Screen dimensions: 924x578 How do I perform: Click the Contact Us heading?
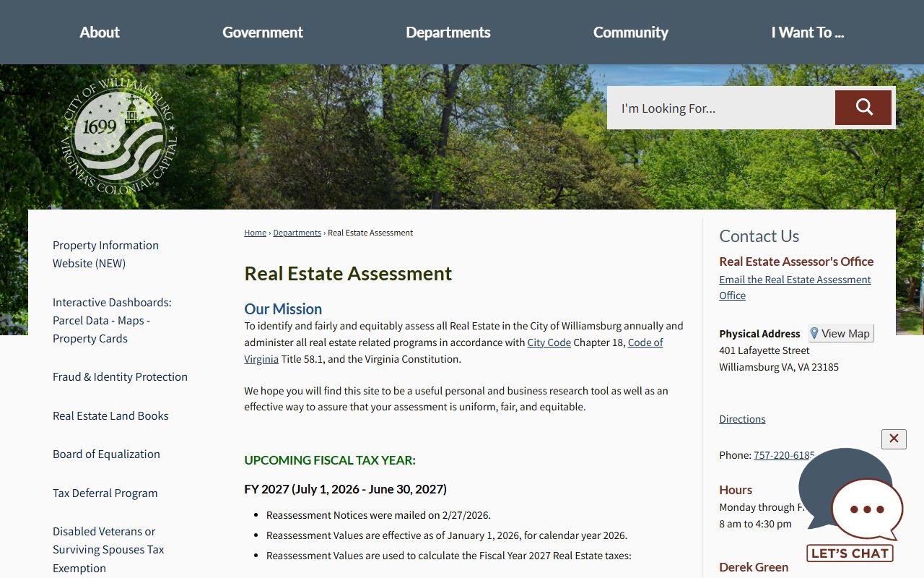pyautogui.click(x=759, y=236)
